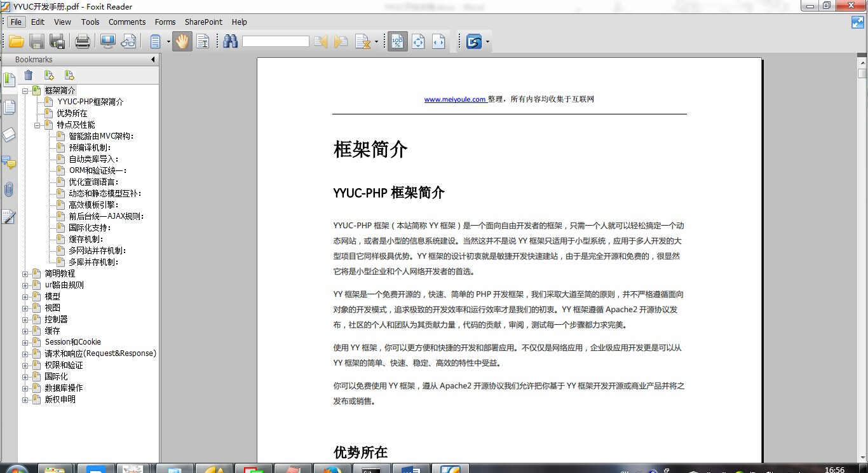Screen dimensions: 868x473
Task: Expand the Session和Cookie bookmark node
Action: (25, 342)
